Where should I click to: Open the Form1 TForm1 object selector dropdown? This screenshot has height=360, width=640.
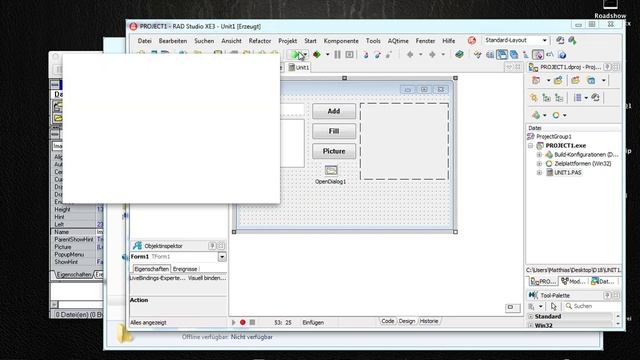point(222,257)
